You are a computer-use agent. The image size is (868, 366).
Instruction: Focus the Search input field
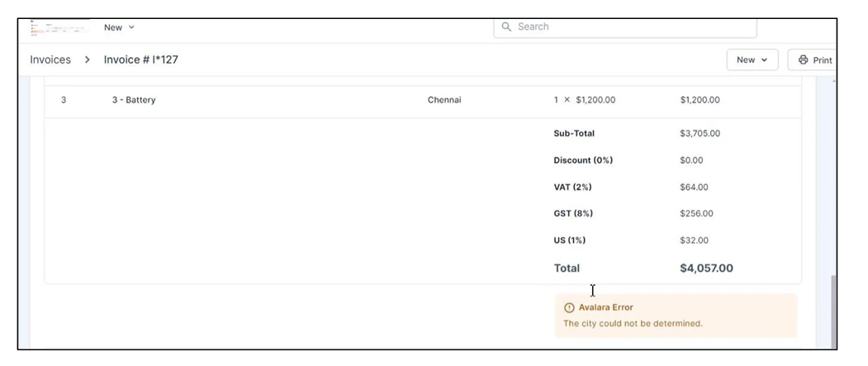tap(625, 27)
